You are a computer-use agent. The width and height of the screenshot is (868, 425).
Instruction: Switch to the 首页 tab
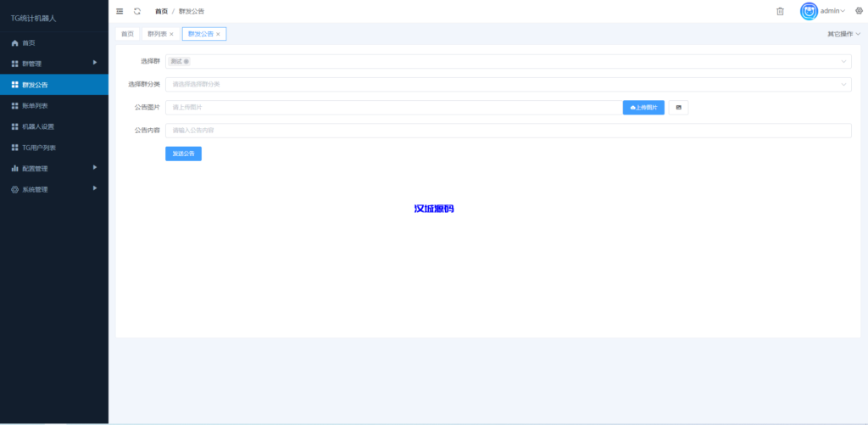[127, 34]
